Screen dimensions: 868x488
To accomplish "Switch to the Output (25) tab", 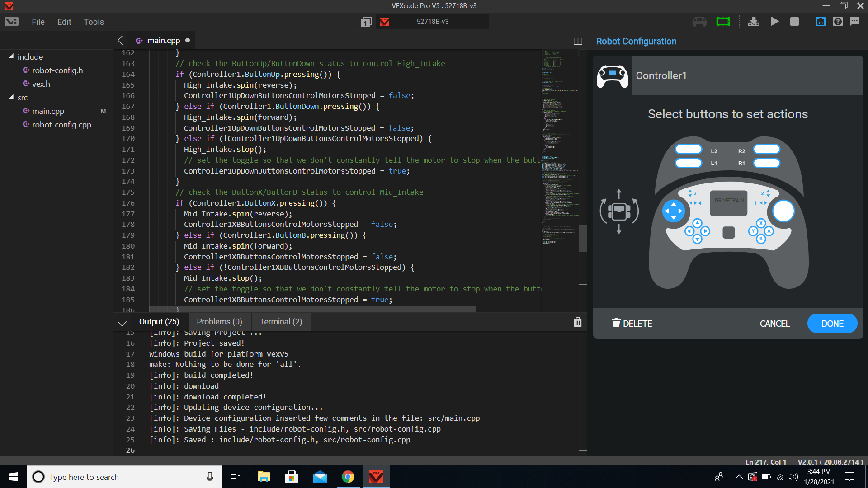I will tap(159, 322).
